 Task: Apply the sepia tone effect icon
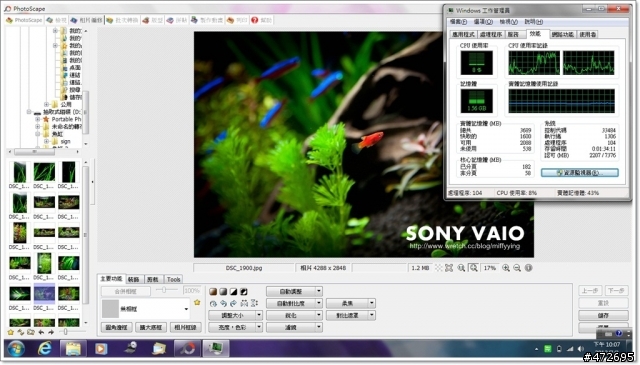[x=213, y=292]
